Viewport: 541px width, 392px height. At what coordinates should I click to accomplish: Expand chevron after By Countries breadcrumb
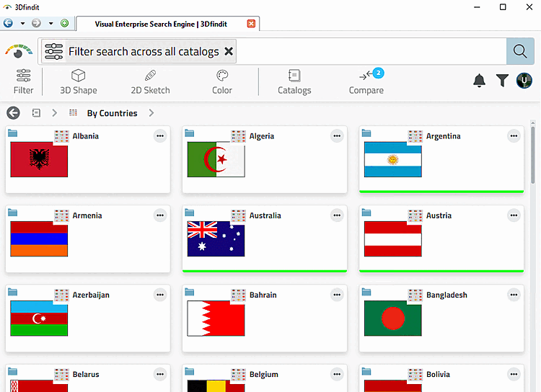coord(151,112)
